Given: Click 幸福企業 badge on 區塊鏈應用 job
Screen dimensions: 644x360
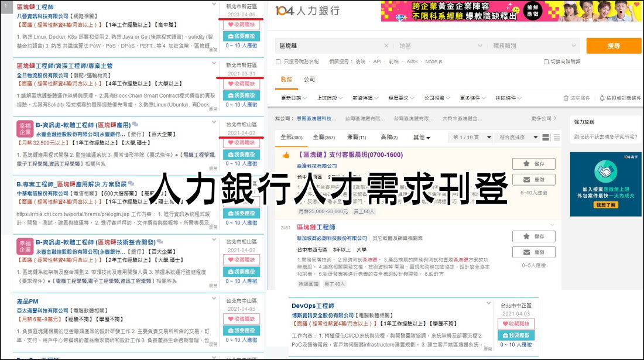Looking at the screenshot, I should click(25, 129).
